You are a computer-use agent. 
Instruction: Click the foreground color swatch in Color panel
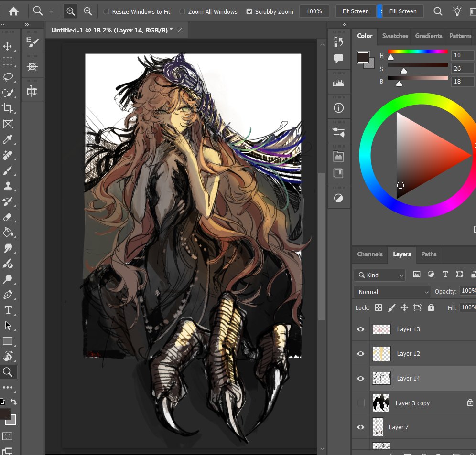(x=363, y=57)
